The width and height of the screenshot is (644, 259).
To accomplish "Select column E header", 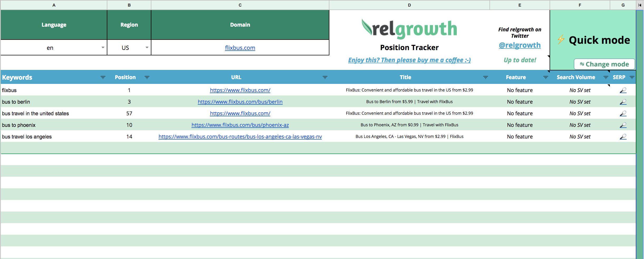I will 520,5.
